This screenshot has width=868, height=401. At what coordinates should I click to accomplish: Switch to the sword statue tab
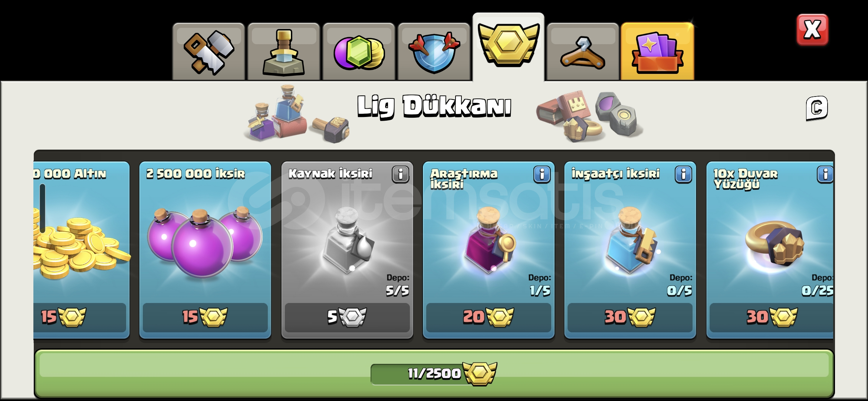[x=284, y=52]
